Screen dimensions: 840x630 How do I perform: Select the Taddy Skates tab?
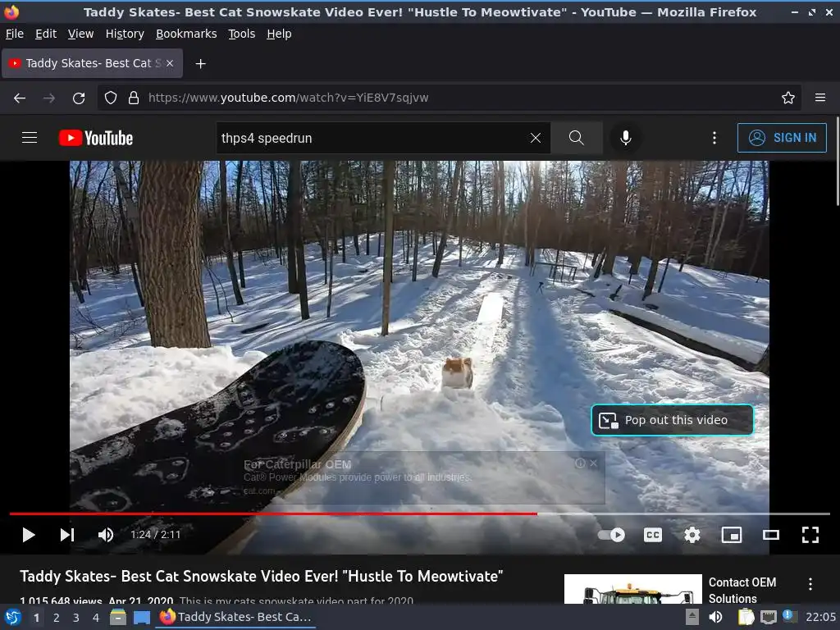click(92, 63)
